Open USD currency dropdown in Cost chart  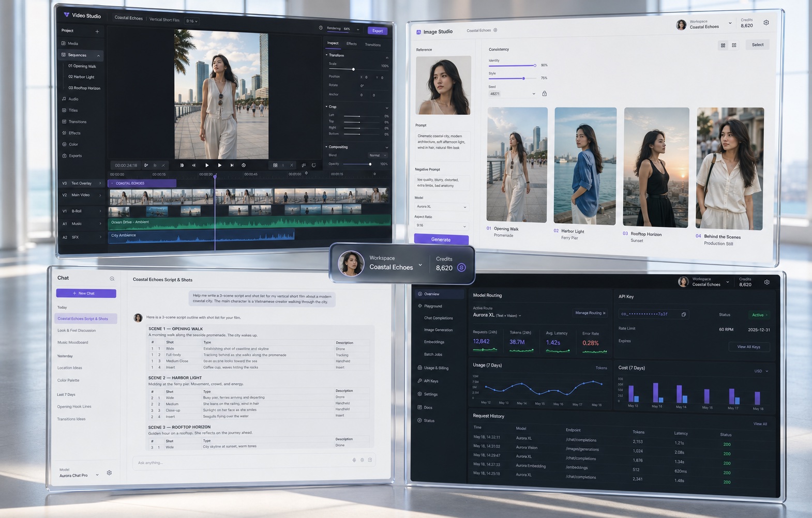tap(761, 371)
